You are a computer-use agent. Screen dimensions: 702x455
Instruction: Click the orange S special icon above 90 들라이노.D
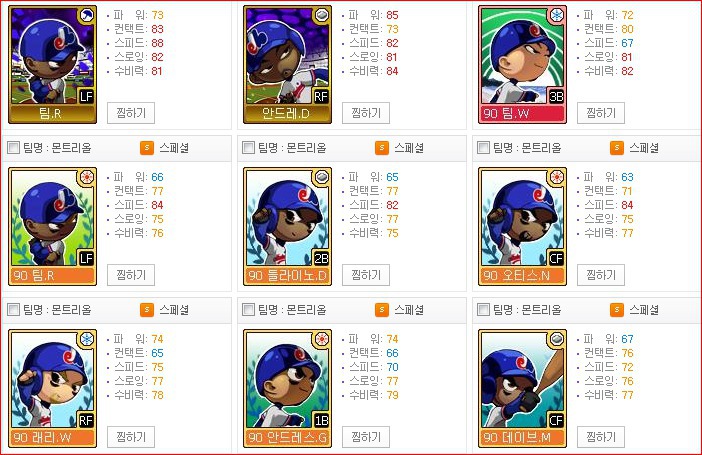pos(381,148)
